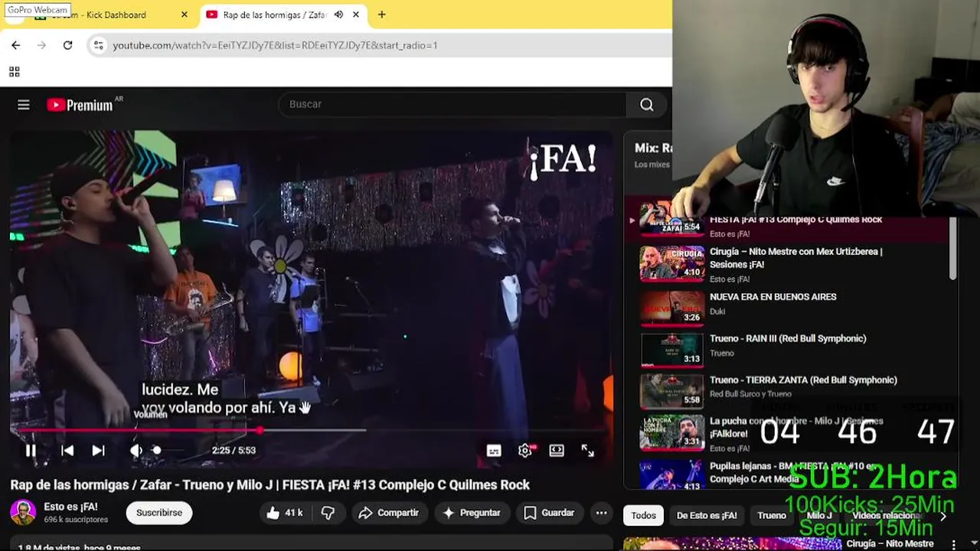
Task: Switch to theater mode view
Action: [557, 451]
